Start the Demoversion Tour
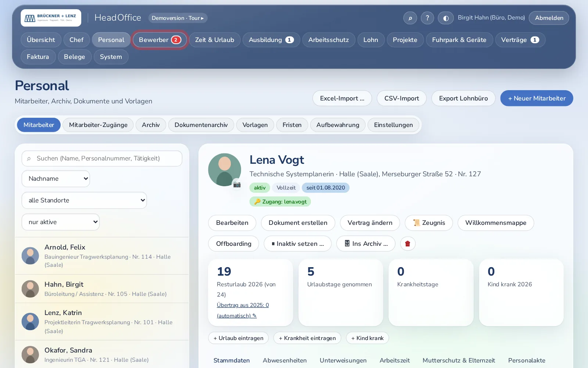 point(178,18)
